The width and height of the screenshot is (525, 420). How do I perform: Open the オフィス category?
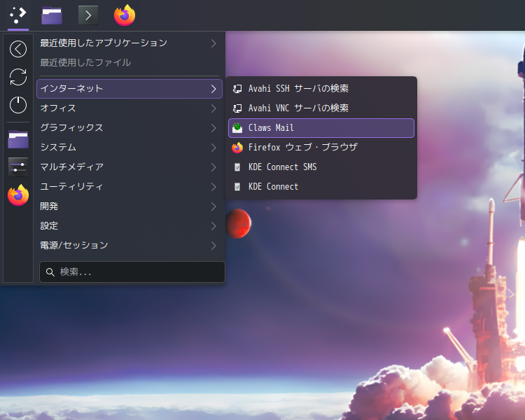129,108
